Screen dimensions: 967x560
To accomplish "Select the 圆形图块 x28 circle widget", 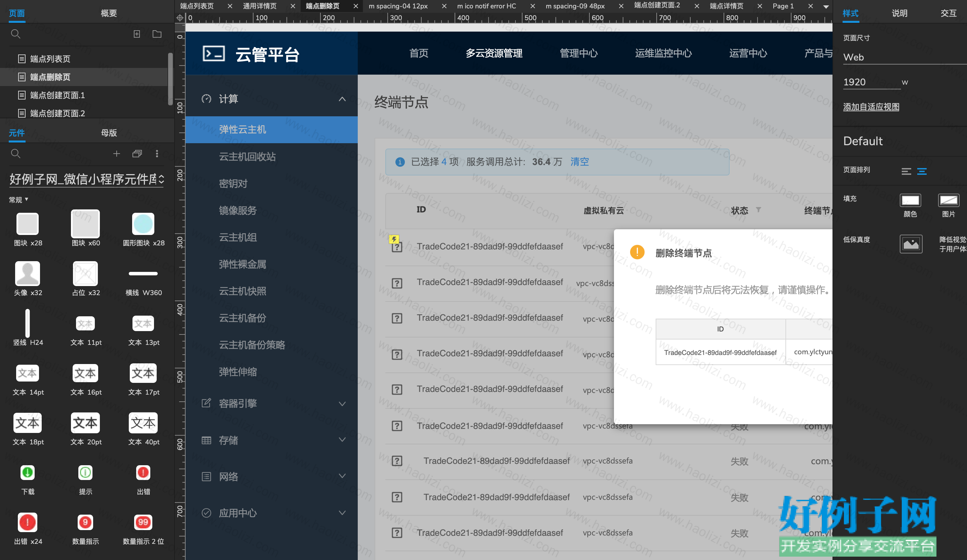I will [x=143, y=224].
